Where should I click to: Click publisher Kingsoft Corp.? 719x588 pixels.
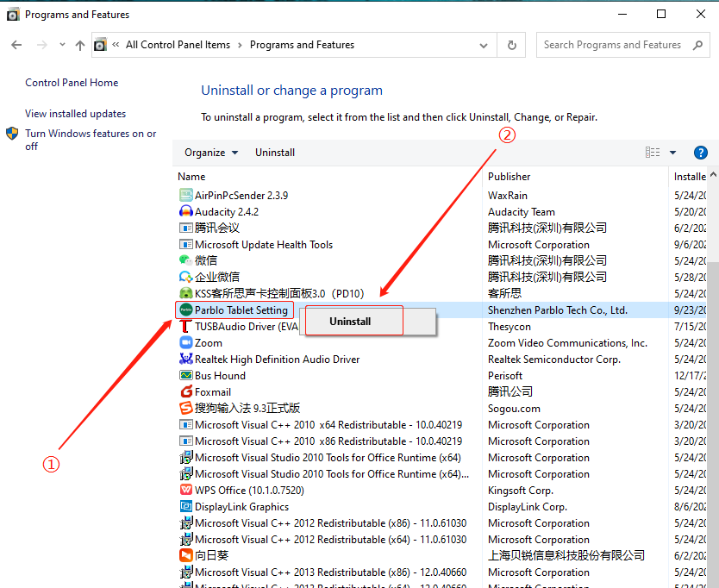(x=521, y=491)
